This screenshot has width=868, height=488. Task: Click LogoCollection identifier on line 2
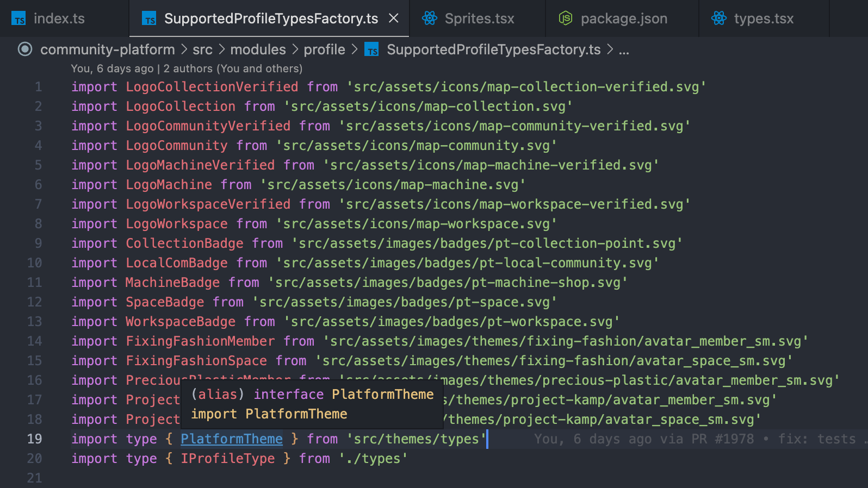tap(181, 106)
